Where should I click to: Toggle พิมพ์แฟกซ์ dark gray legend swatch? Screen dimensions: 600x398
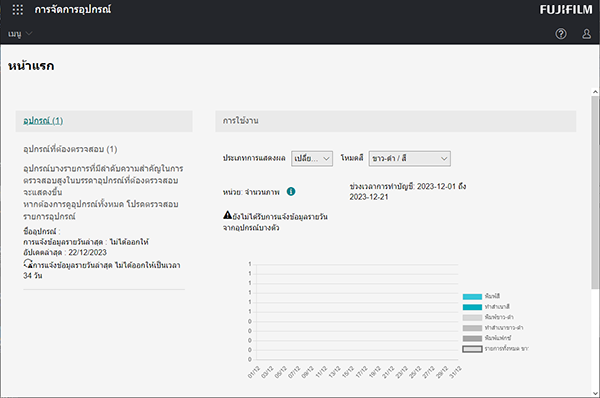point(472,338)
